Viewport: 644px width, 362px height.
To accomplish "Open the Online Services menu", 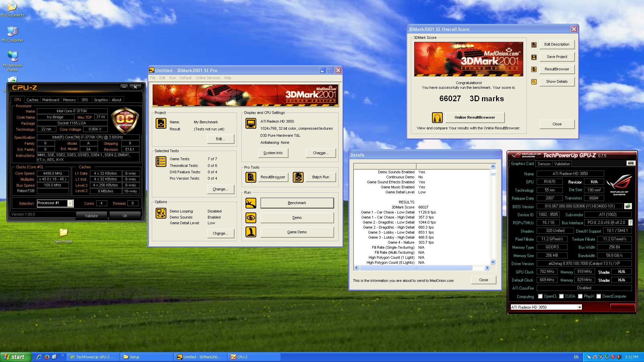I will (x=208, y=78).
